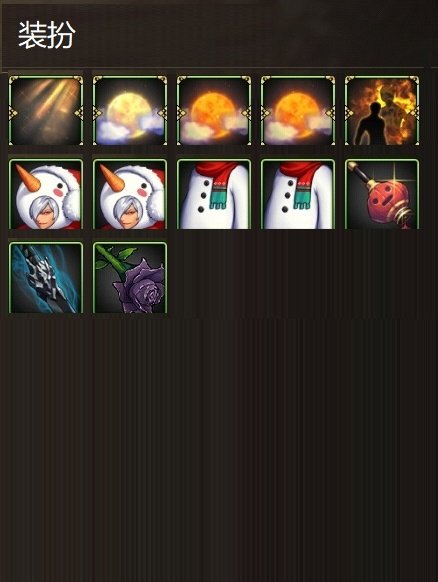Click the empty slot beneath the purple rose

(x=130, y=361)
